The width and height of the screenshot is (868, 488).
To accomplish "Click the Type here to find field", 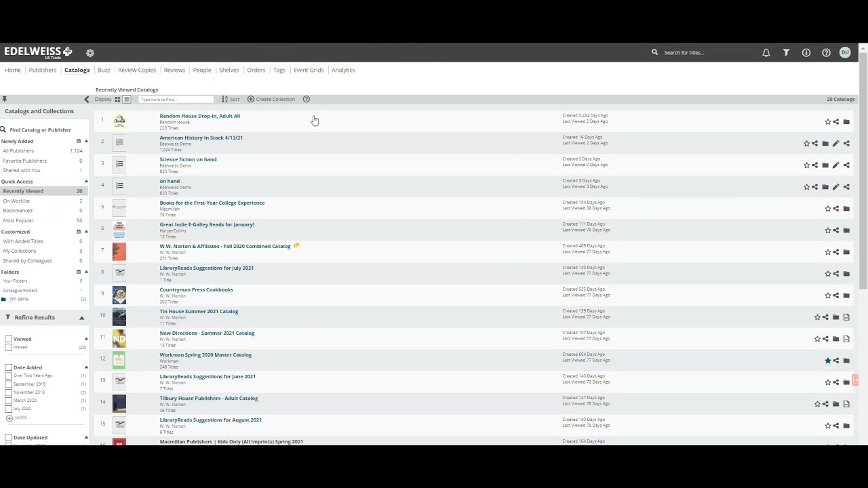I will coord(176,100).
